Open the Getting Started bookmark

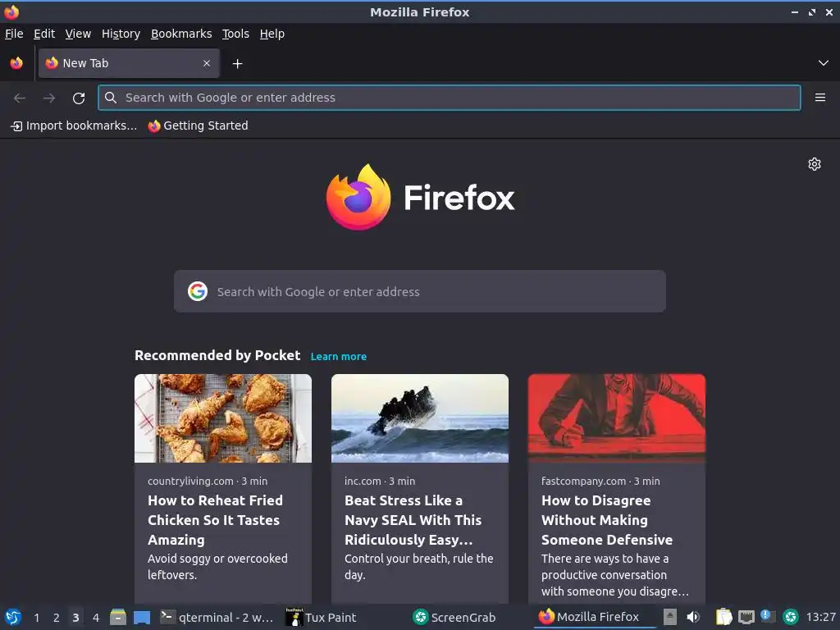click(198, 126)
